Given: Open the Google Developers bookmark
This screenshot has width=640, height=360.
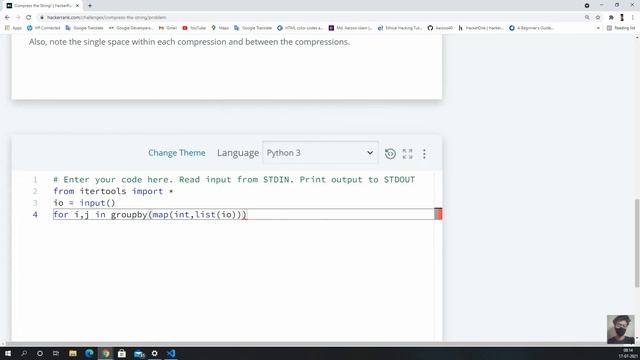Looking at the screenshot, I should click(131, 28).
